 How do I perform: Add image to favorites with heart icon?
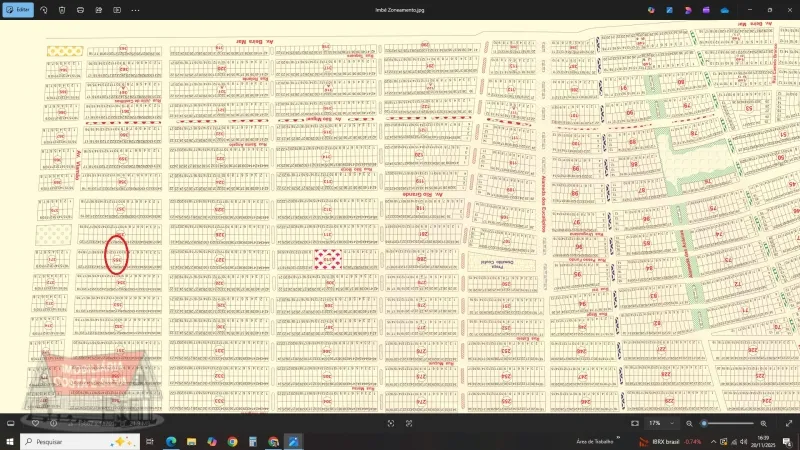pos(35,423)
